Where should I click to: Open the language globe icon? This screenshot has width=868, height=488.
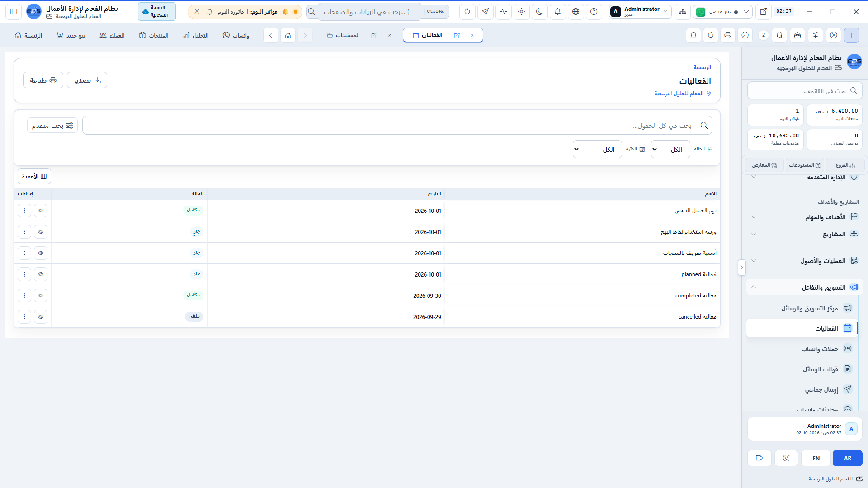coord(576,12)
